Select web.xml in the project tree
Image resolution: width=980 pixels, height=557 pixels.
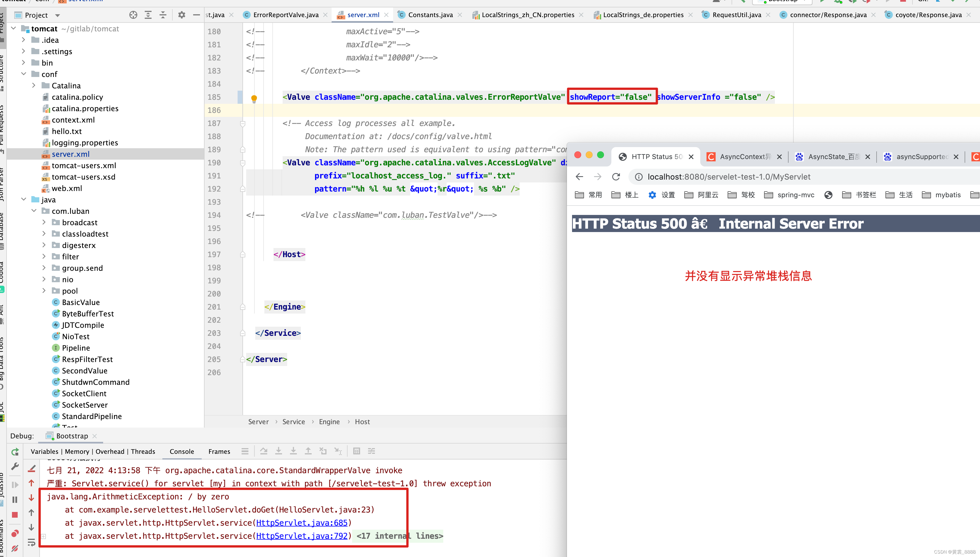coord(66,188)
